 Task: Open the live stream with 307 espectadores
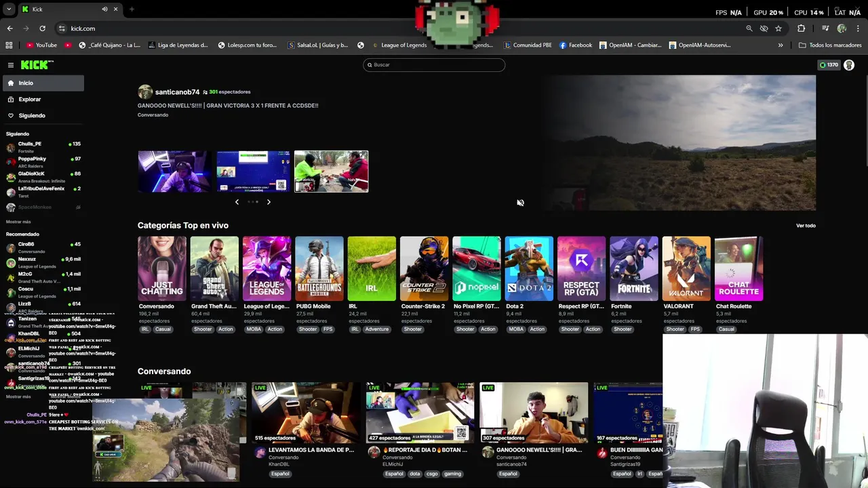(x=534, y=412)
